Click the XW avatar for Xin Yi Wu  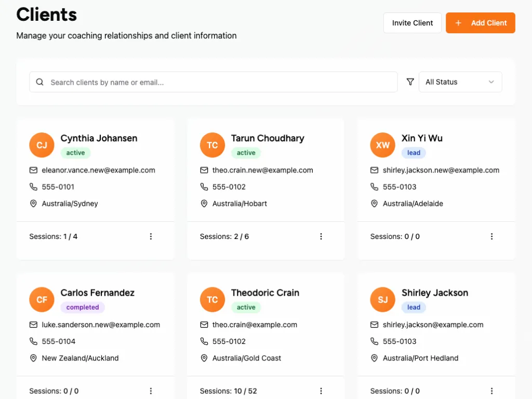[383, 145]
